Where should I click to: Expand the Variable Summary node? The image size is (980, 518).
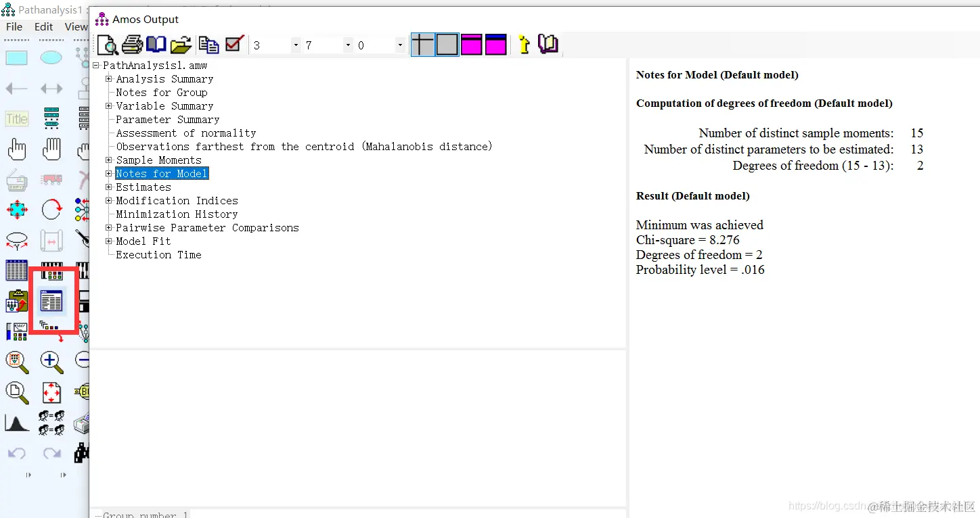[108, 106]
